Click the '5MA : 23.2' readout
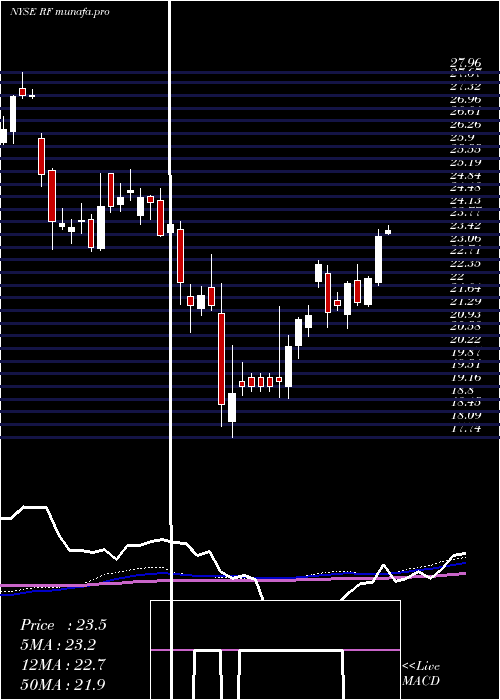Screen dimensions: 500x700 (x=58, y=645)
